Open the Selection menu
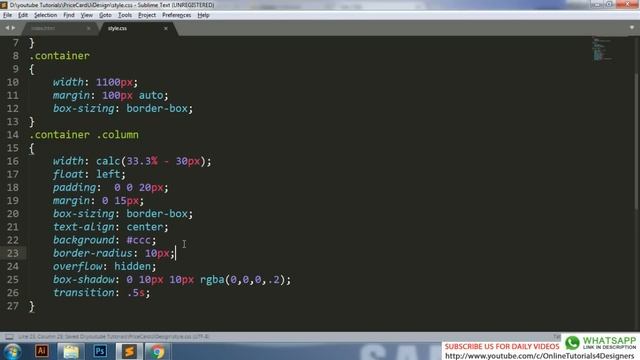 pos(45,15)
